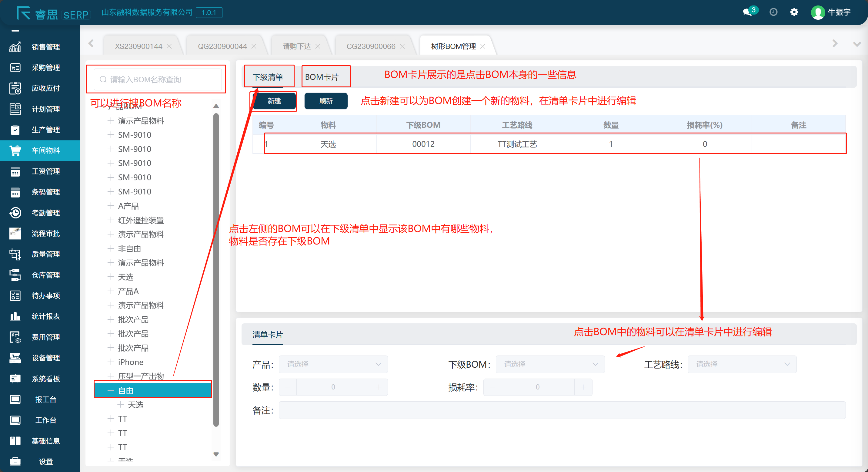This screenshot has height=472, width=868.
Task: Click the clock history icon in header
Action: [x=773, y=12]
